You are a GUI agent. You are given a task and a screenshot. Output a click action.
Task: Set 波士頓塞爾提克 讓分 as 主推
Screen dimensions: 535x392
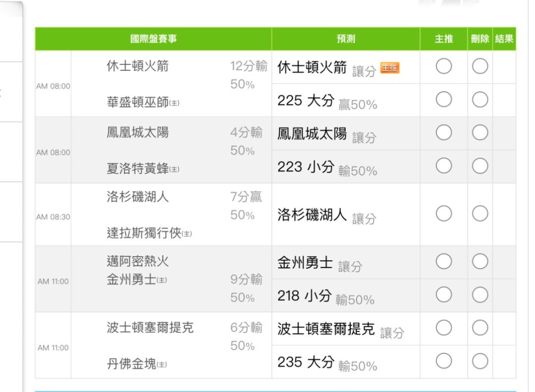coord(443,328)
